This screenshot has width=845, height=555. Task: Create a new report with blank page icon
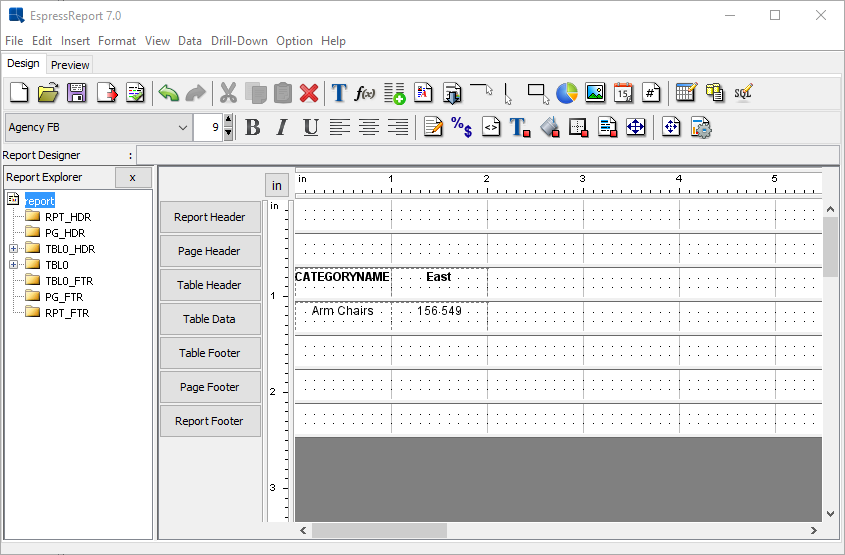[19, 93]
